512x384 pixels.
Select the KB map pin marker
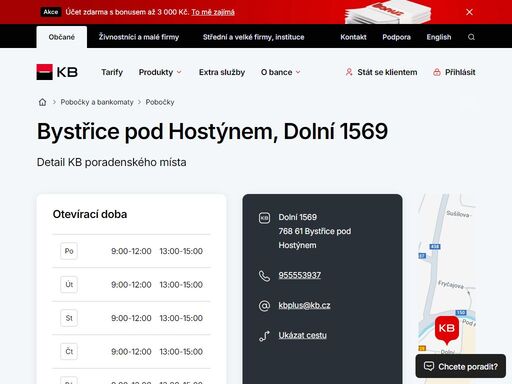[x=447, y=330]
